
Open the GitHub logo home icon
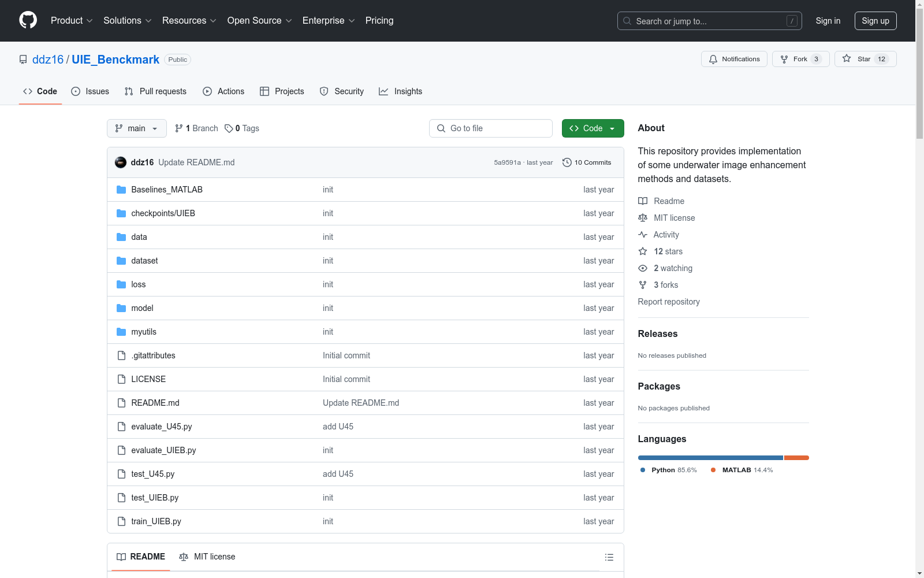click(28, 20)
